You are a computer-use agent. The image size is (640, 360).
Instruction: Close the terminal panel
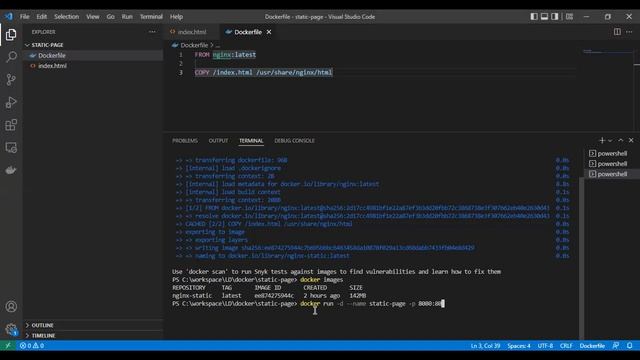pos(631,140)
